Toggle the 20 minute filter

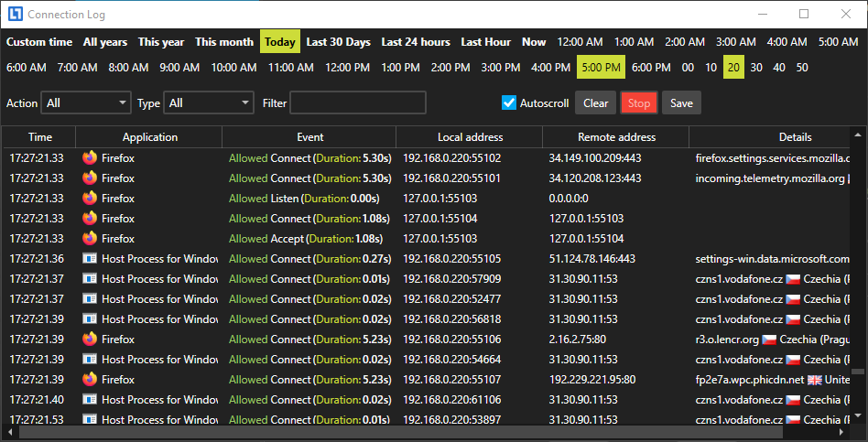[732, 67]
